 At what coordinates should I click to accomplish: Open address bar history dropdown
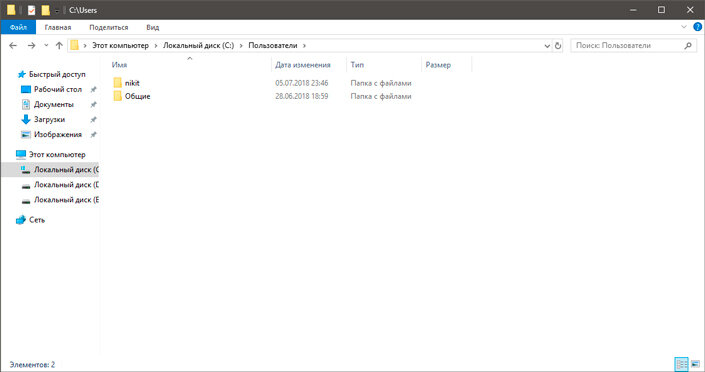click(547, 45)
